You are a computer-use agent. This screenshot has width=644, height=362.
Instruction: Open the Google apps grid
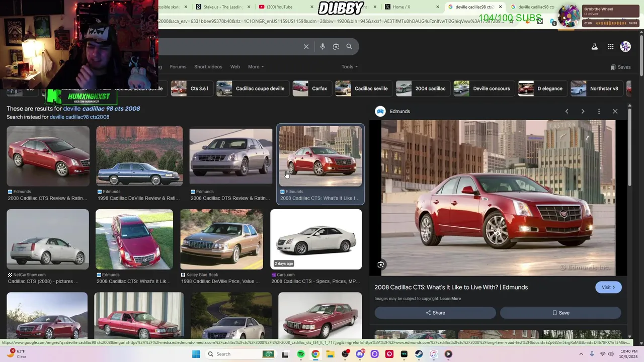(x=610, y=47)
